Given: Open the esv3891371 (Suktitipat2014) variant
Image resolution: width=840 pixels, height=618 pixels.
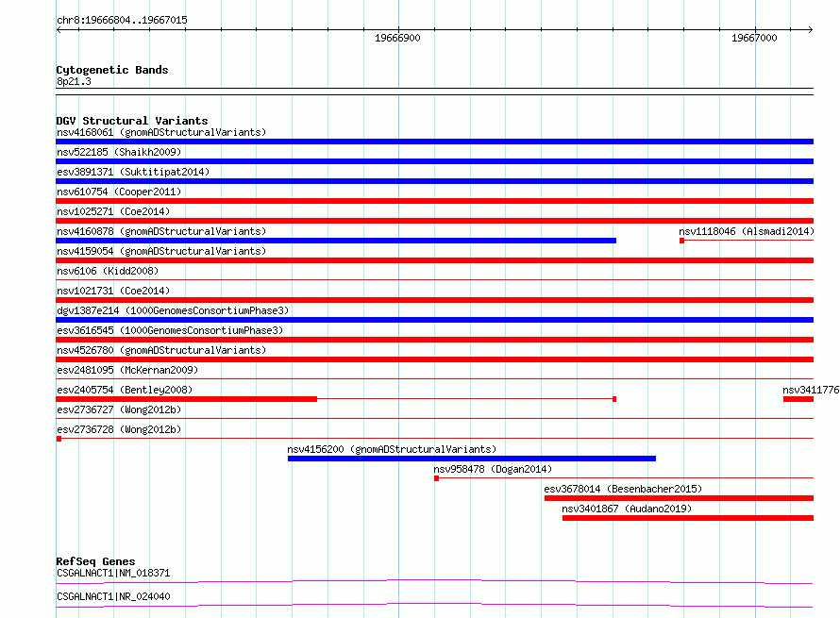Looking at the screenshot, I should [133, 172].
